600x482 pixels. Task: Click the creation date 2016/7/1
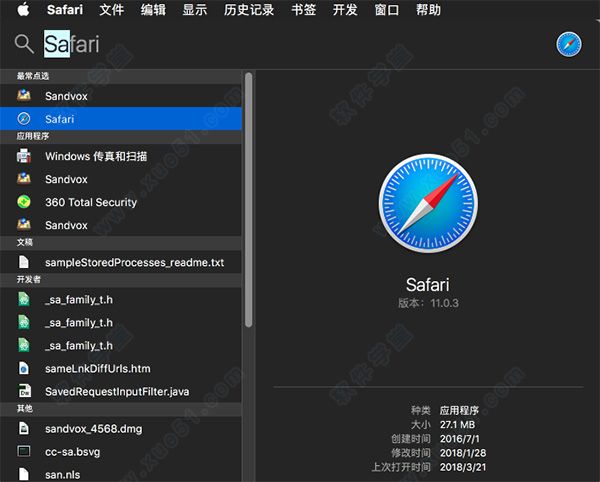pyautogui.click(x=460, y=439)
